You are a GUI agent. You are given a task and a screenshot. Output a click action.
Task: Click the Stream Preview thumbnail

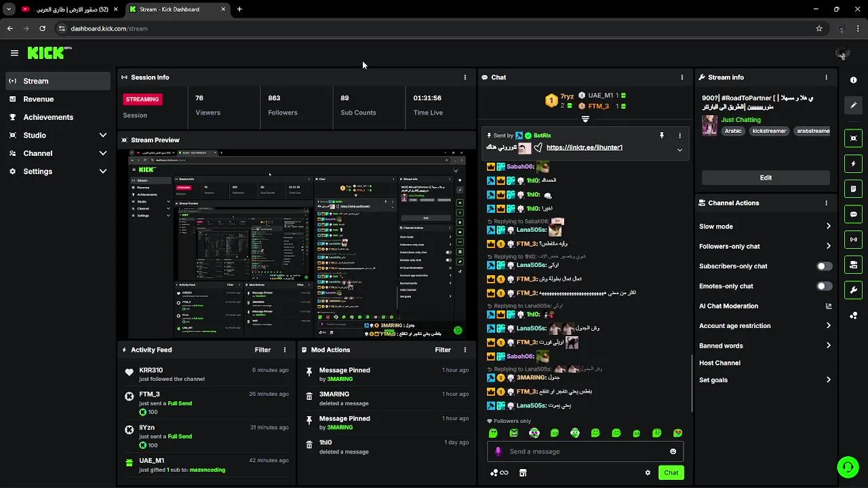297,244
